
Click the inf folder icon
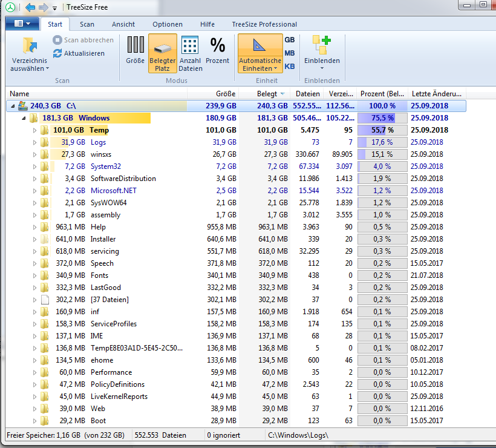[45, 312]
